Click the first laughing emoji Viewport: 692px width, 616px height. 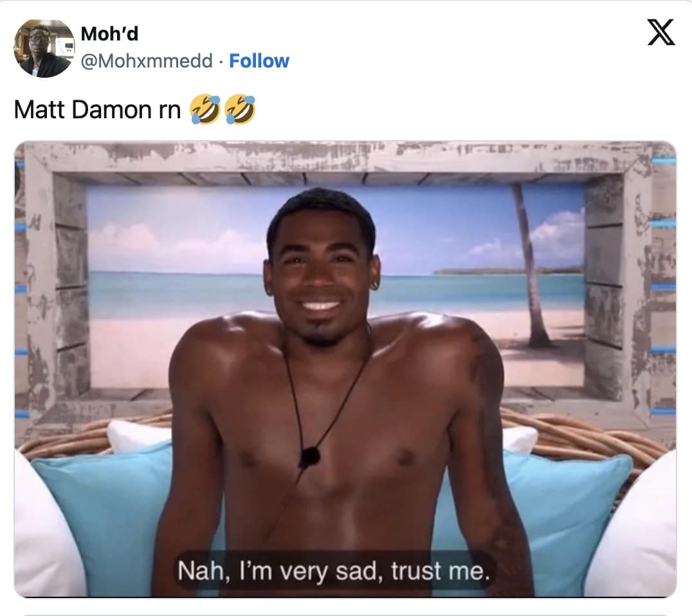click(x=205, y=109)
